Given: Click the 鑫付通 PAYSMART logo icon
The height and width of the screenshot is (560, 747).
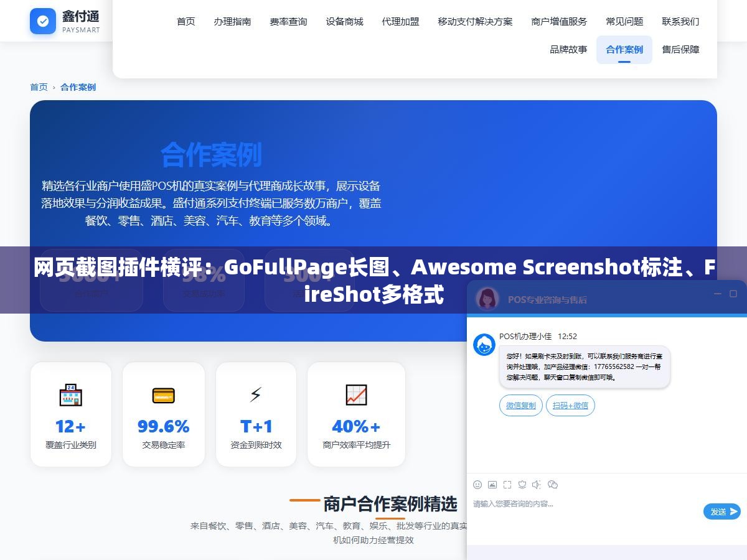Looking at the screenshot, I should tap(43, 21).
